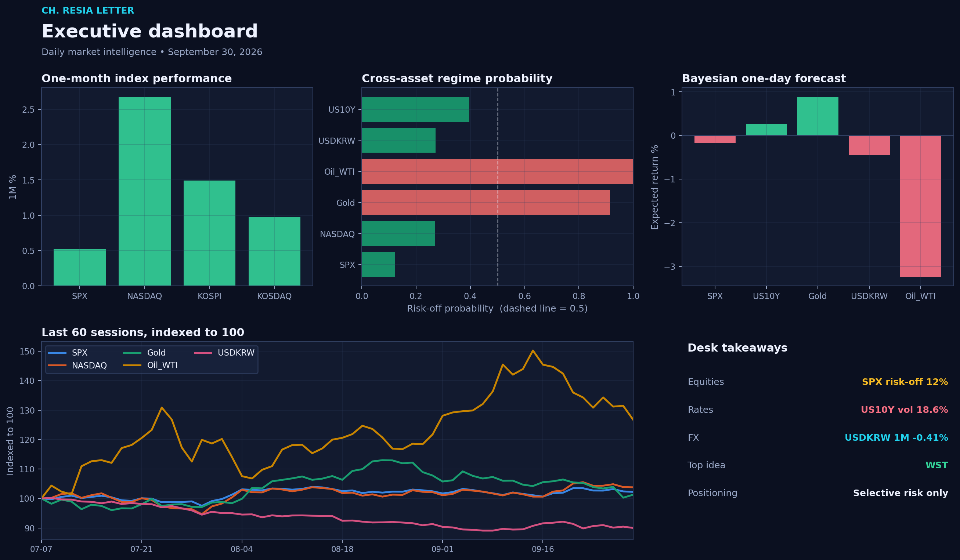Select the Gold red regime probability bar
960x560 pixels.
[x=486, y=203]
